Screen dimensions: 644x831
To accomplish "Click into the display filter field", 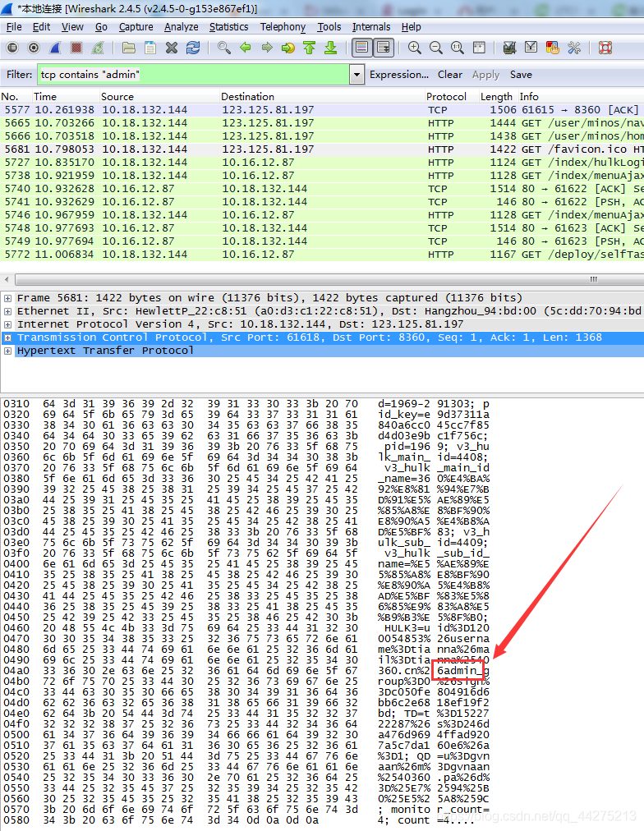I will pos(193,75).
